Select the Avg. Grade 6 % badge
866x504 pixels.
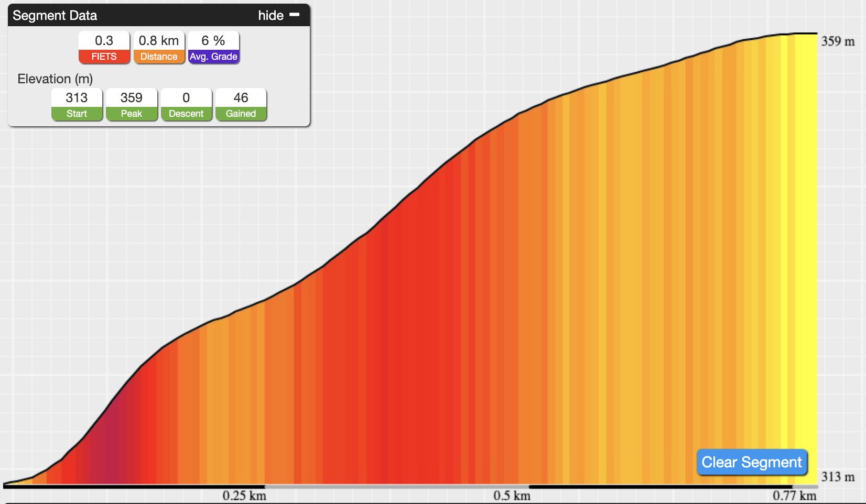tap(213, 48)
